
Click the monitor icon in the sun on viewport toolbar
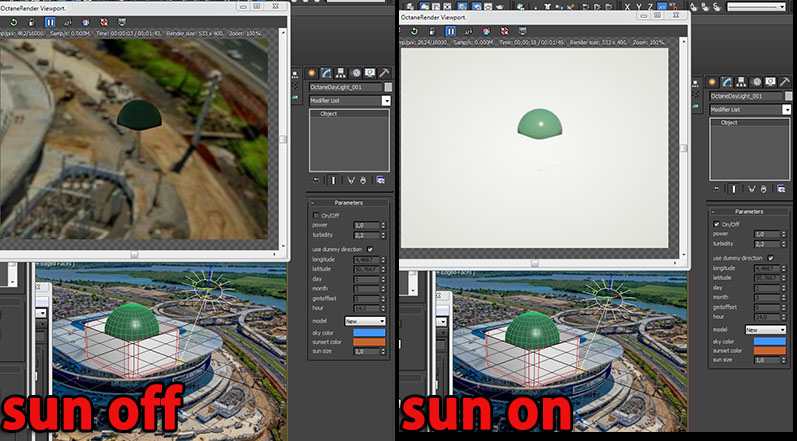[x=523, y=31]
